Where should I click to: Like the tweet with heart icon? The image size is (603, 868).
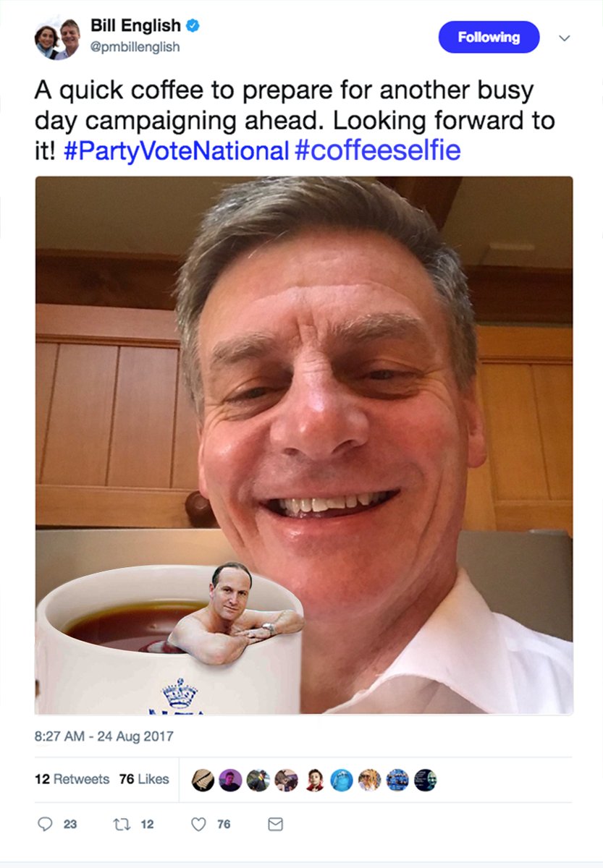coord(198,824)
